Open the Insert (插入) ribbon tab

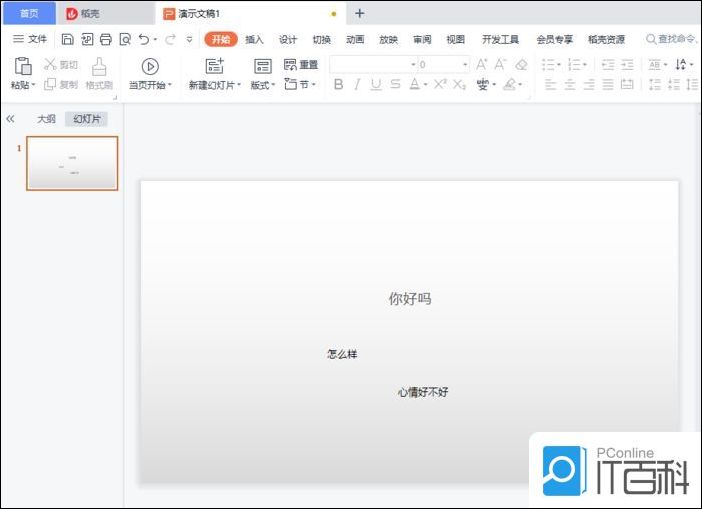tap(254, 39)
